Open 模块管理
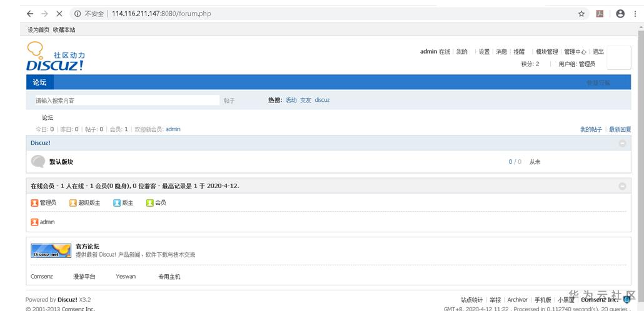The height and width of the screenshot is (311, 644). pyautogui.click(x=546, y=52)
